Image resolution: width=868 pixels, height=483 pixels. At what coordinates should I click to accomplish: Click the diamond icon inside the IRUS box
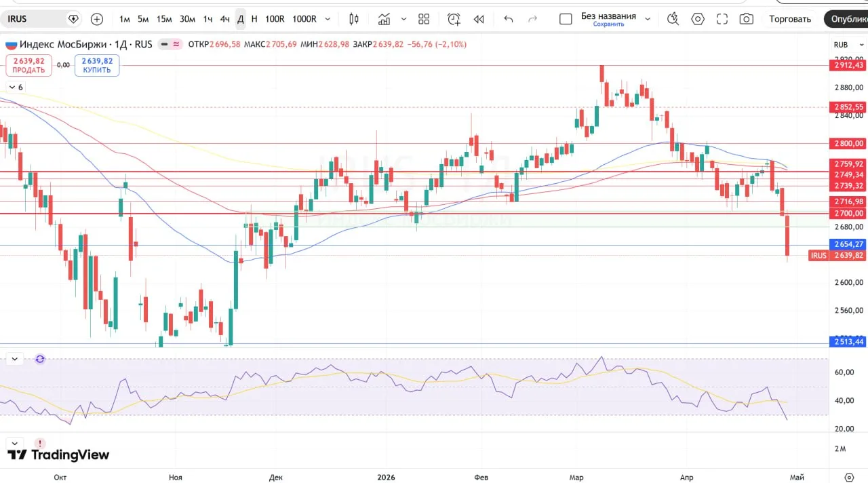tap(73, 19)
